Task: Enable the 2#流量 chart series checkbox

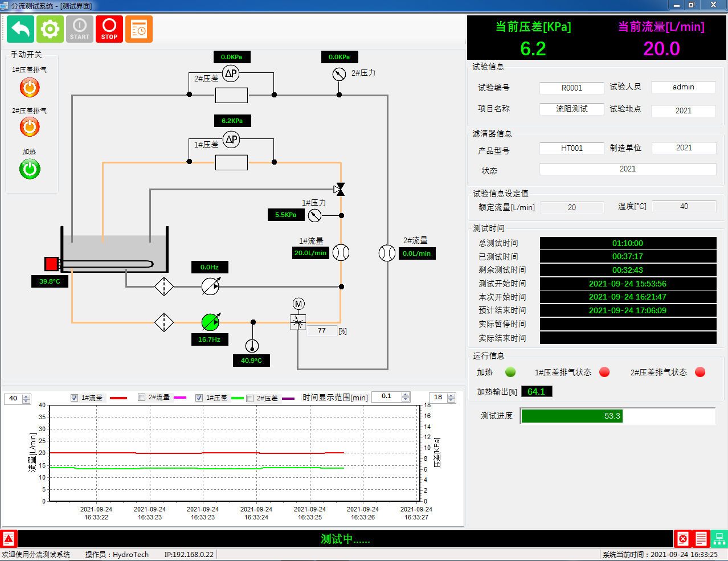Action: pyautogui.click(x=141, y=398)
